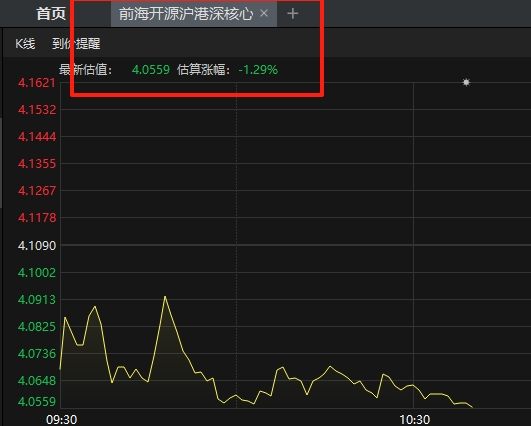The height and width of the screenshot is (426, 531).
Task: Select the 最新估值 label
Action: coord(85,70)
